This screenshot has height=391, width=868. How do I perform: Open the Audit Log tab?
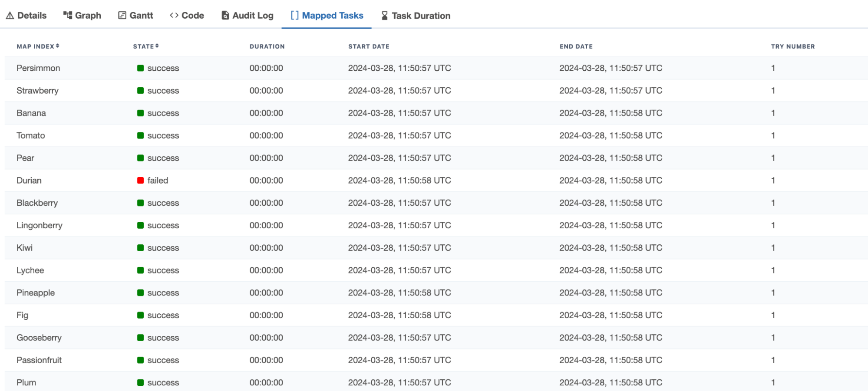point(252,16)
